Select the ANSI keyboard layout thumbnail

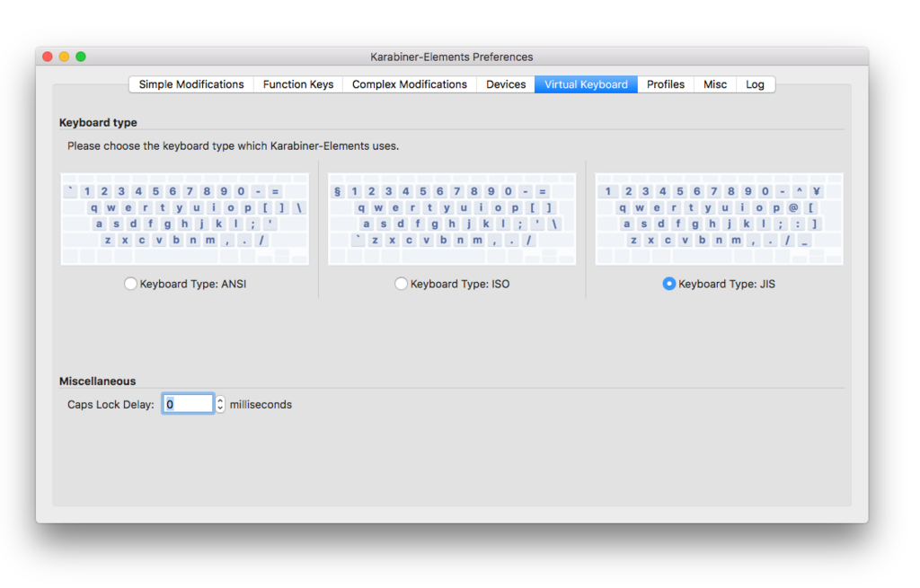click(x=185, y=219)
